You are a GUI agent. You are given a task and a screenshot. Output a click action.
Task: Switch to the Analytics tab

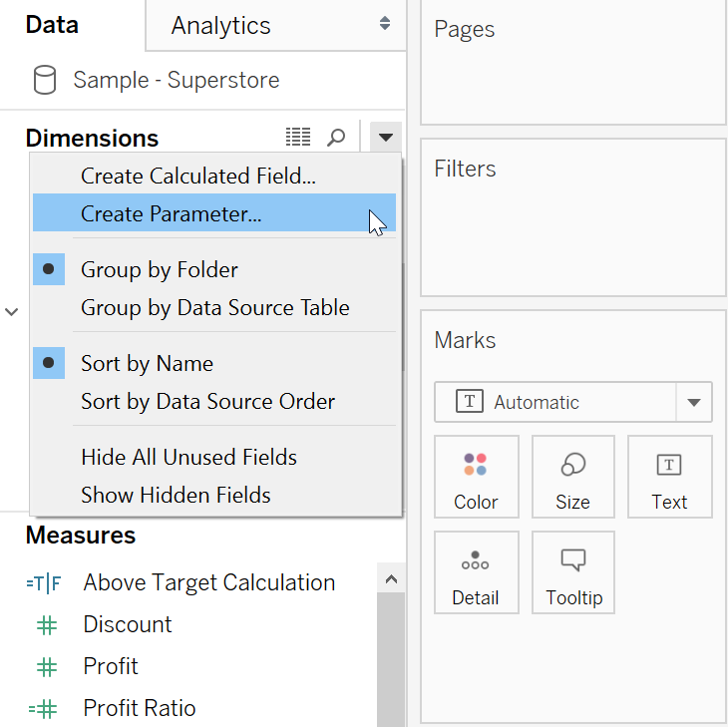[x=220, y=26]
